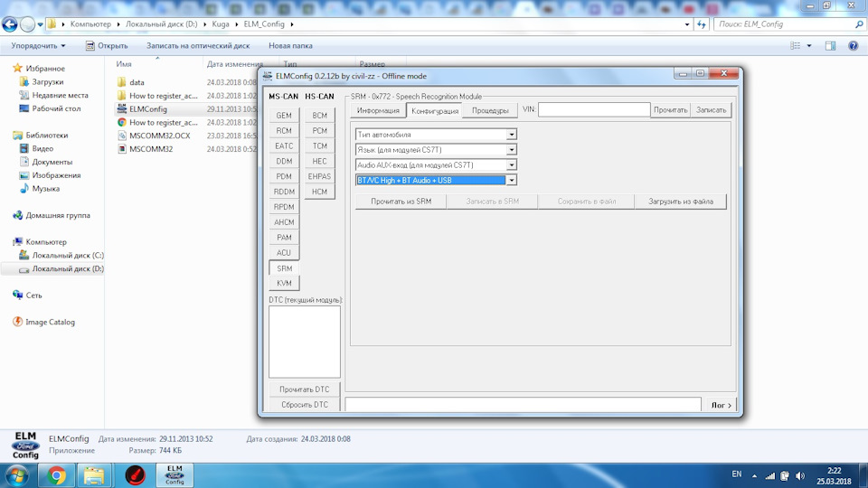Image resolution: width=868 pixels, height=488 pixels.
Task: Open the EATC module
Action: pyautogui.click(x=284, y=145)
